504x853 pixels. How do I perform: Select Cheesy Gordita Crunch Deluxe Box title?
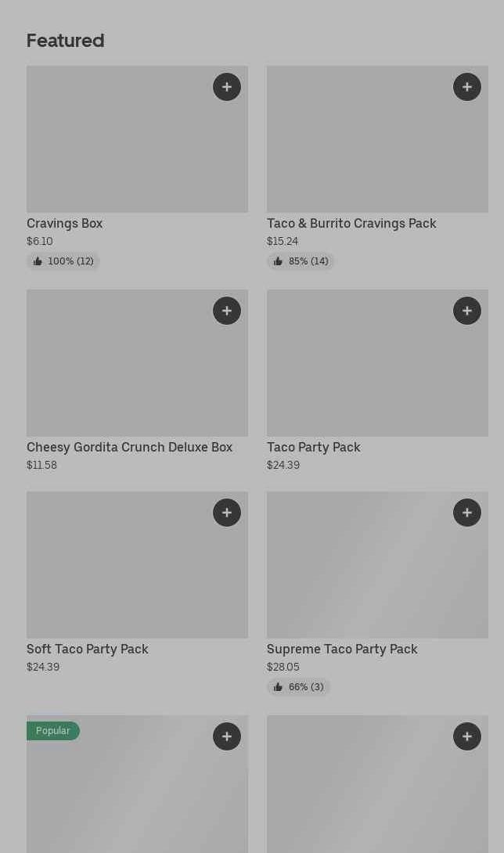coord(130,448)
